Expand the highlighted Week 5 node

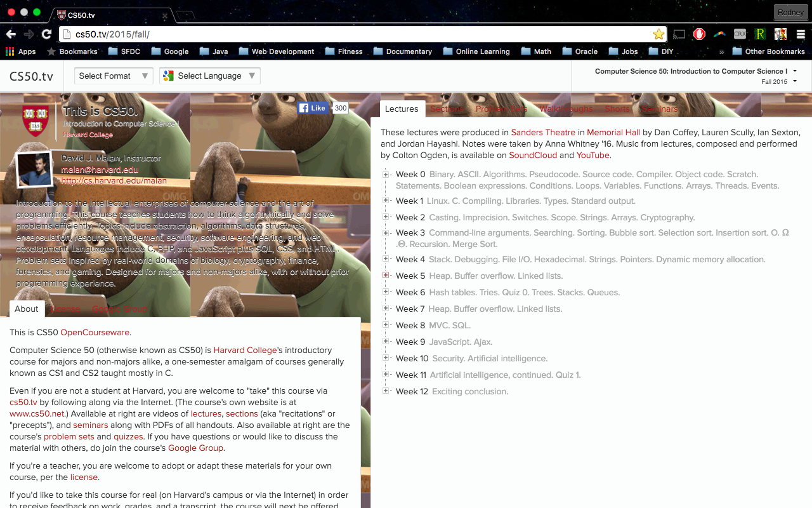click(386, 276)
